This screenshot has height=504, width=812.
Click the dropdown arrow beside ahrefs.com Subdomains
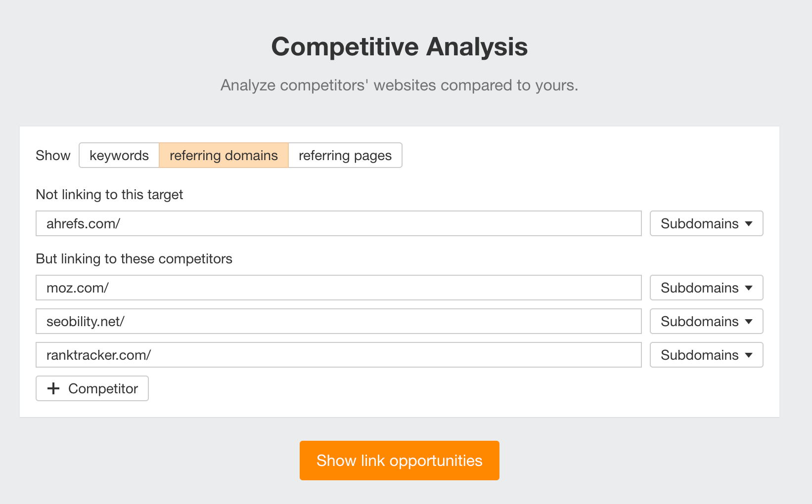(x=749, y=223)
